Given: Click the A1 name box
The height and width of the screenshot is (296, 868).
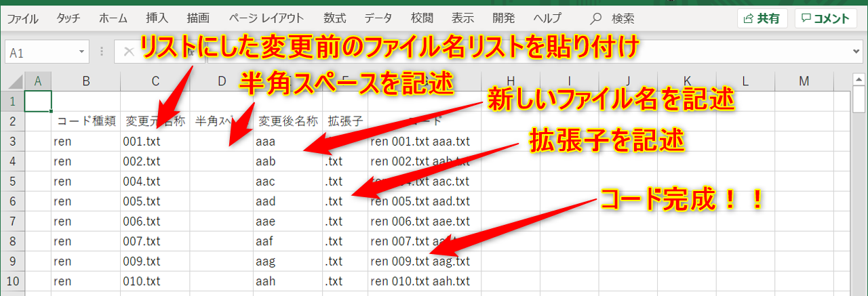Looking at the screenshot, I should (x=39, y=52).
